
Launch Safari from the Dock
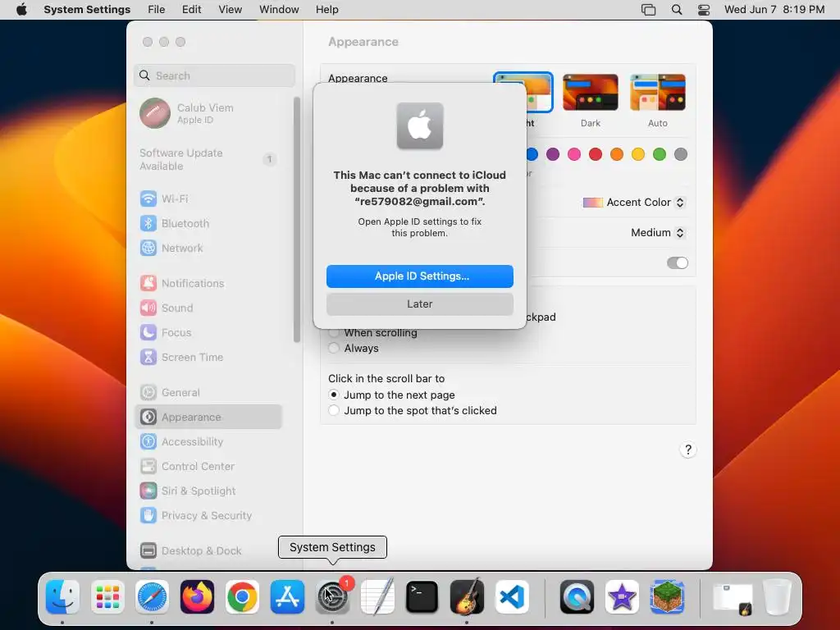click(x=152, y=596)
